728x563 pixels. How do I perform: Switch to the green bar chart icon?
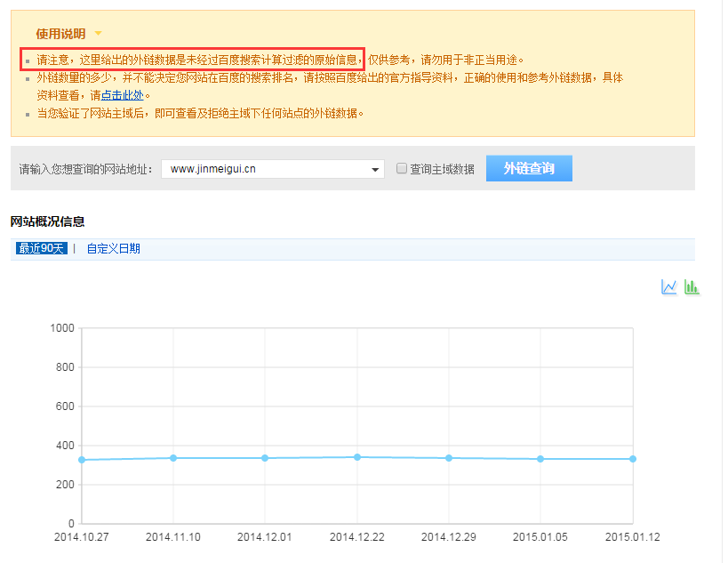click(692, 286)
